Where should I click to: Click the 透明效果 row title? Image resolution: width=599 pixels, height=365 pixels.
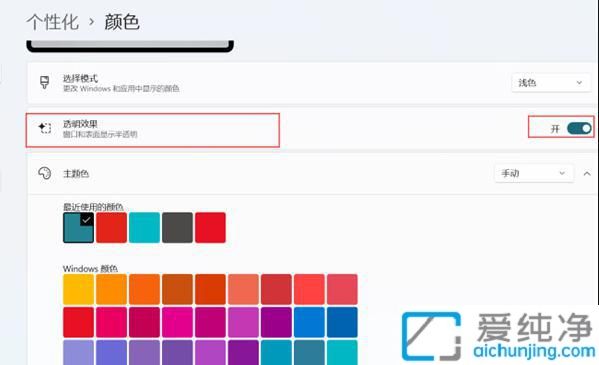(x=80, y=124)
